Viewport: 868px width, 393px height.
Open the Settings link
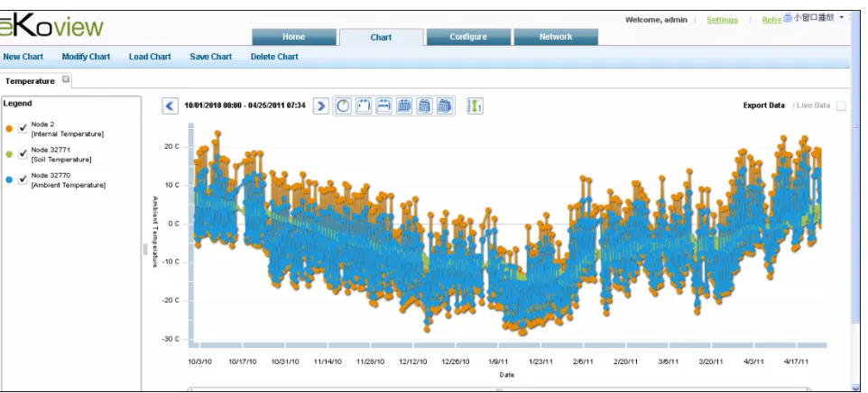722,20
